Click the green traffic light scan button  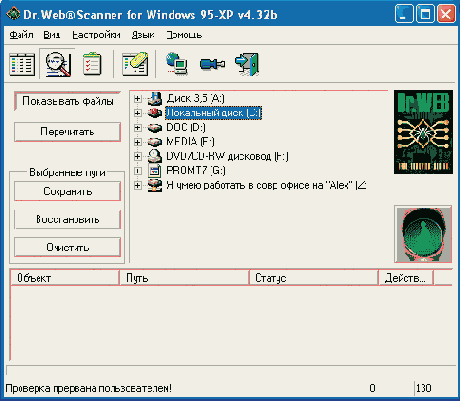pos(423,234)
